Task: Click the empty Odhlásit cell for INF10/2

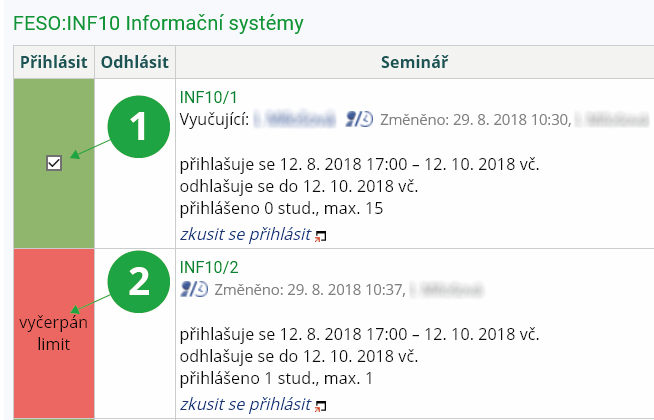Action: tap(134, 334)
